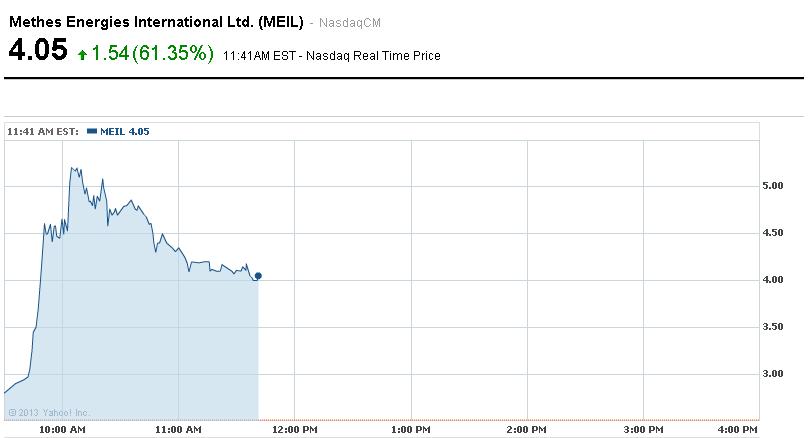Click the 2:00 PM time axis label
This screenshot has height=438, width=808.
pos(526,430)
